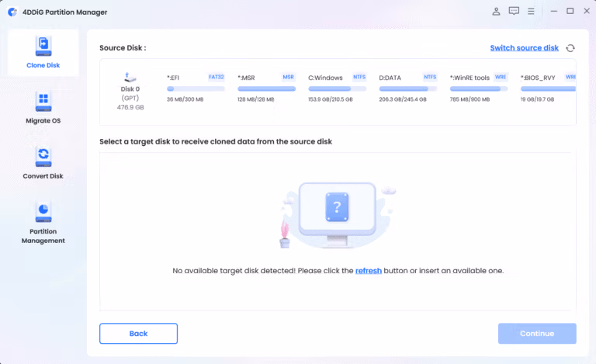Click the Migrate OS label

(x=43, y=121)
